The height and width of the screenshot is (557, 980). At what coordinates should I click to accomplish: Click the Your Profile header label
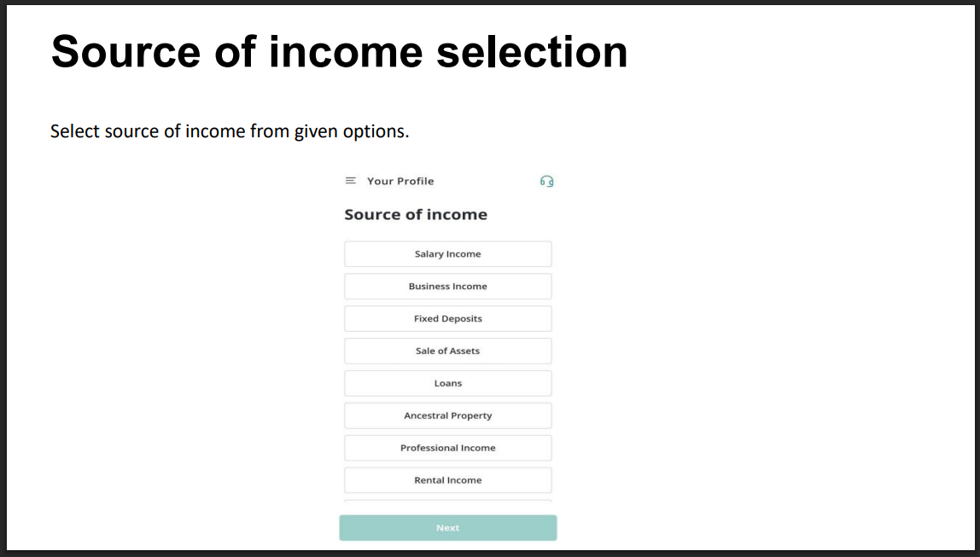(400, 181)
